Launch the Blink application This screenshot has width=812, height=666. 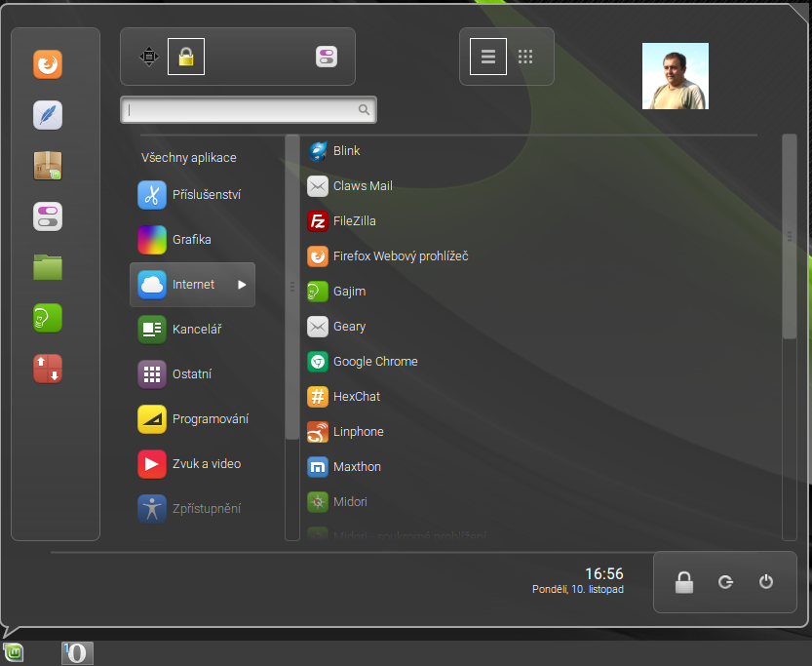[x=334, y=151]
